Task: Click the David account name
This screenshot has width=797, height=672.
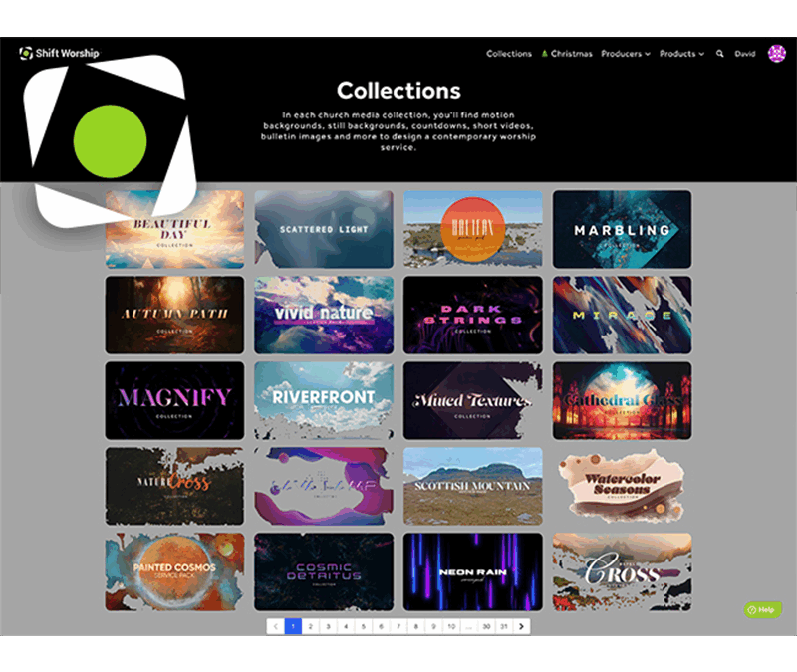Action: tap(744, 54)
